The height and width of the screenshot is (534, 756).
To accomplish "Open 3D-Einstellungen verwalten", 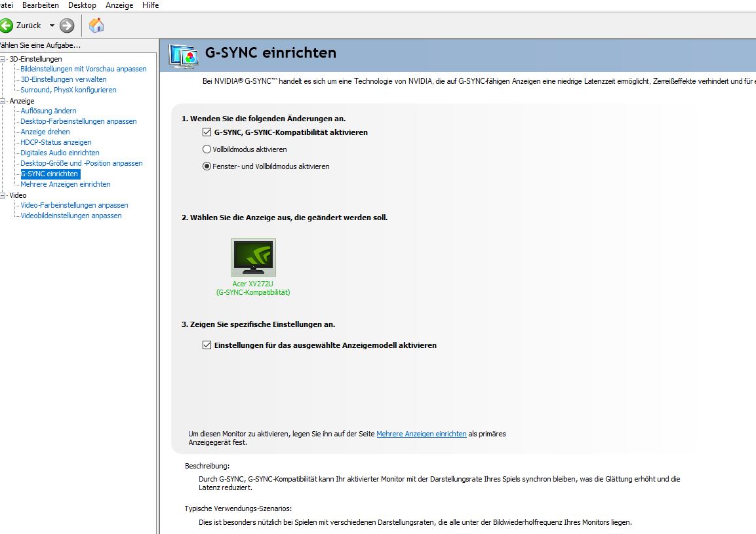I will coord(64,79).
